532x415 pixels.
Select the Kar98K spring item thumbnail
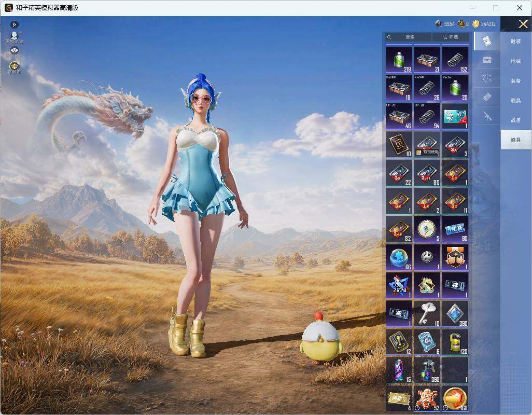(x=427, y=88)
